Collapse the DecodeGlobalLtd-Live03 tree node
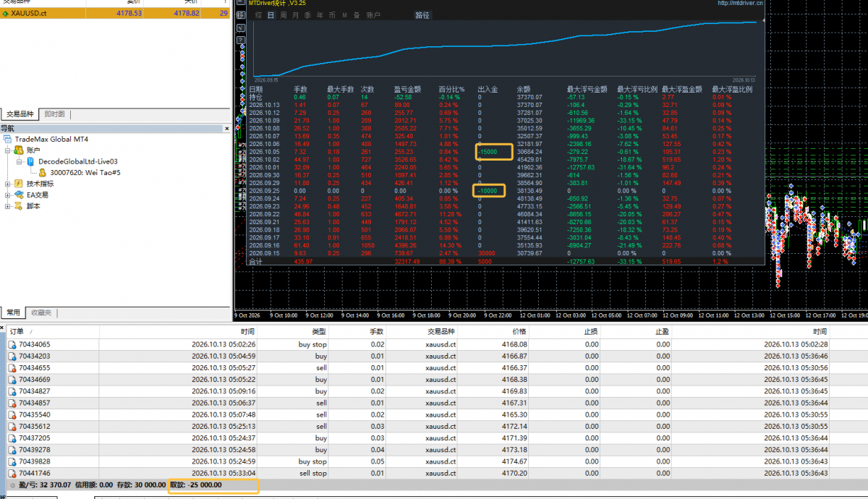This screenshot has height=499, width=868. [x=20, y=162]
